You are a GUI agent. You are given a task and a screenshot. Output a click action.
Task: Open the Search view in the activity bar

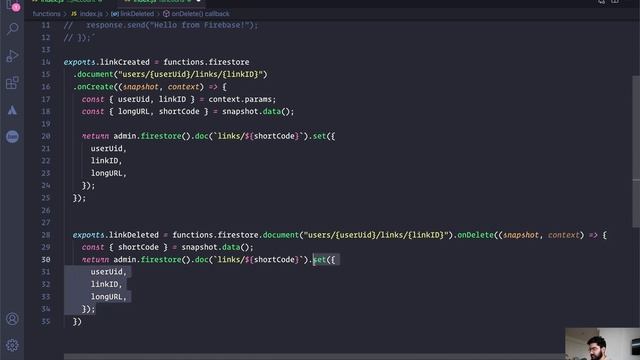13,29
